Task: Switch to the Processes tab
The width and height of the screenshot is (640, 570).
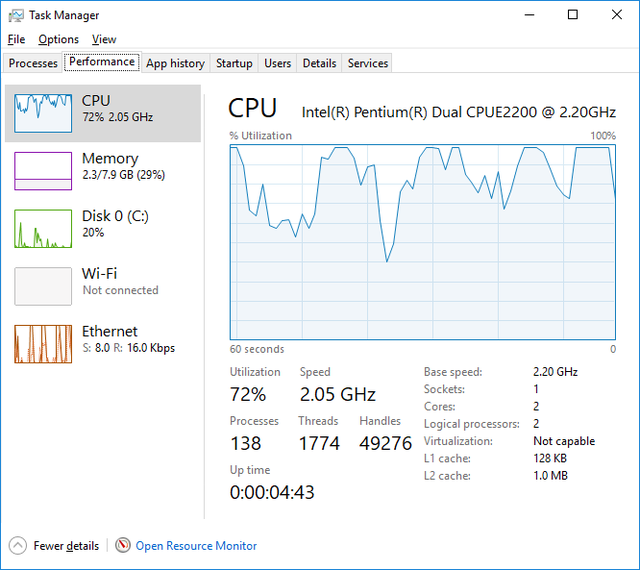Action: tap(33, 63)
